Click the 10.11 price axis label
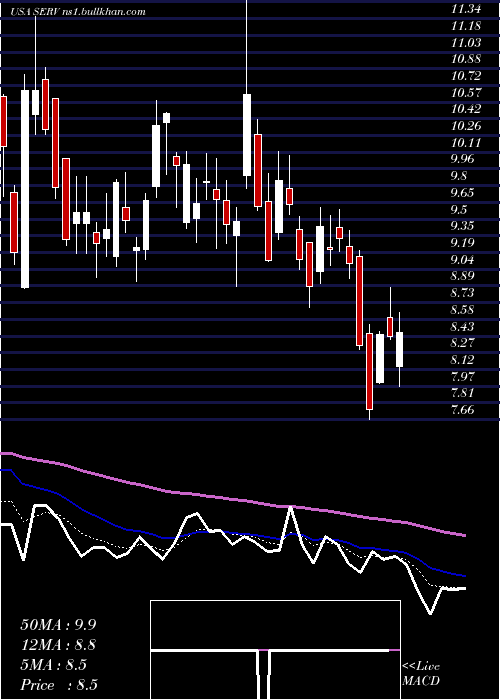This screenshot has width=500, height=700. pos(466,143)
